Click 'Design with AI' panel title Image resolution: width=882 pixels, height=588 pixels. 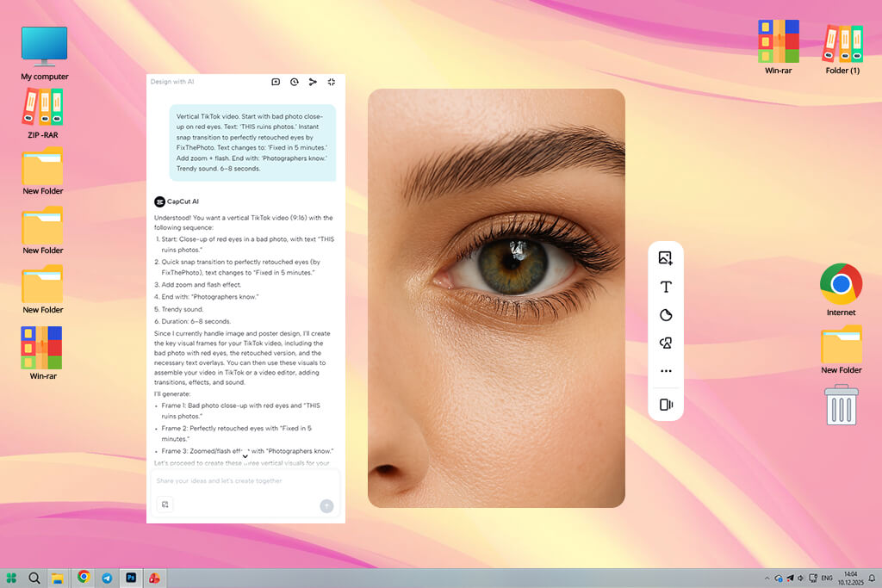click(x=172, y=82)
